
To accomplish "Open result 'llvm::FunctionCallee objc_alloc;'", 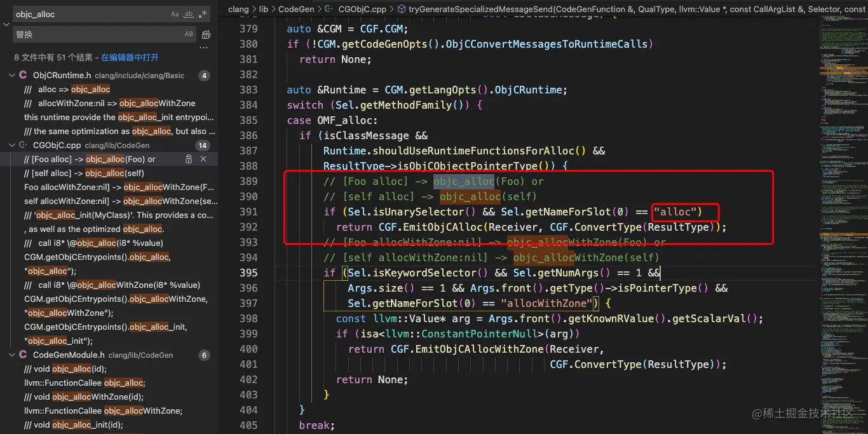I will (x=85, y=383).
